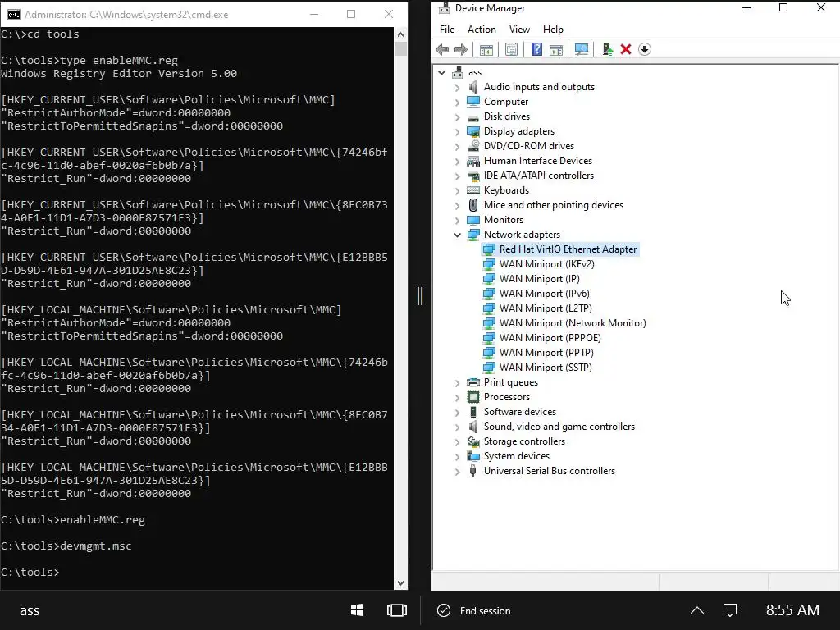Click the Audio inputs speaker icon
The width and height of the screenshot is (840, 630).
(x=473, y=87)
